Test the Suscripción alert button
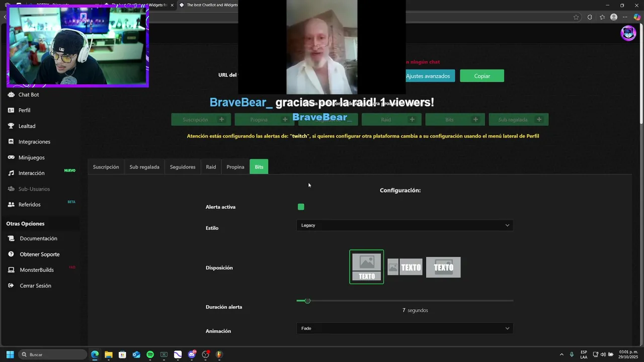 [201, 120]
